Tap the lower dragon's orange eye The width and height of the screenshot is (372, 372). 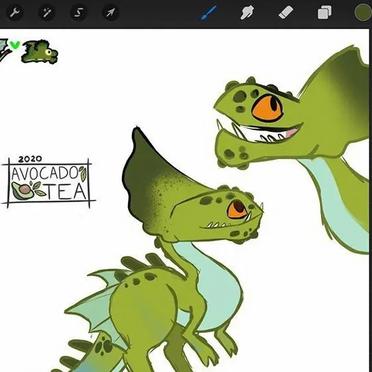pos(237,209)
